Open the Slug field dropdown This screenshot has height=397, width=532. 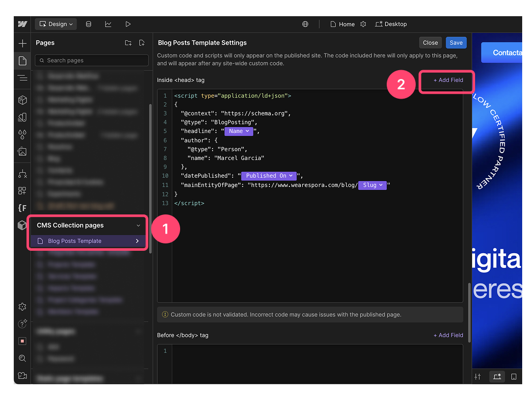coord(372,185)
